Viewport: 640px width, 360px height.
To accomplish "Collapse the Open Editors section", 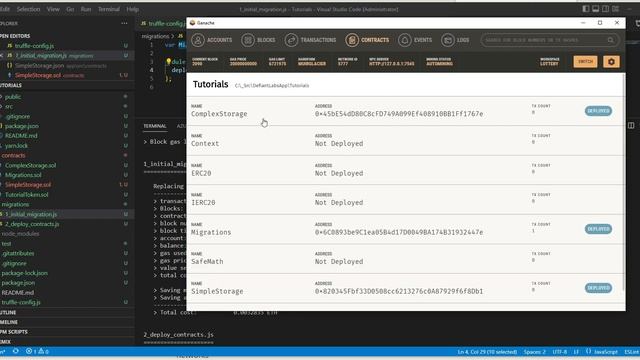I will (x=15, y=36).
